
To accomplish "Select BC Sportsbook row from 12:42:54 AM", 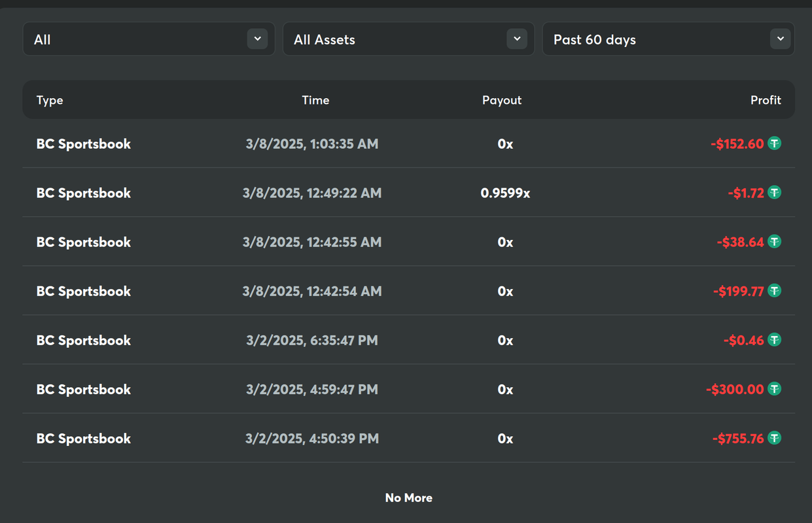I will click(409, 290).
